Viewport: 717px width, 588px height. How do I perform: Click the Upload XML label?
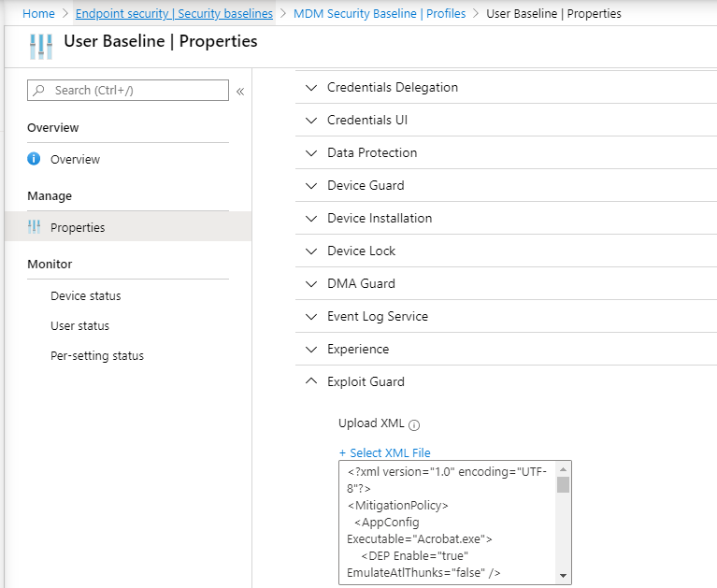click(x=371, y=423)
